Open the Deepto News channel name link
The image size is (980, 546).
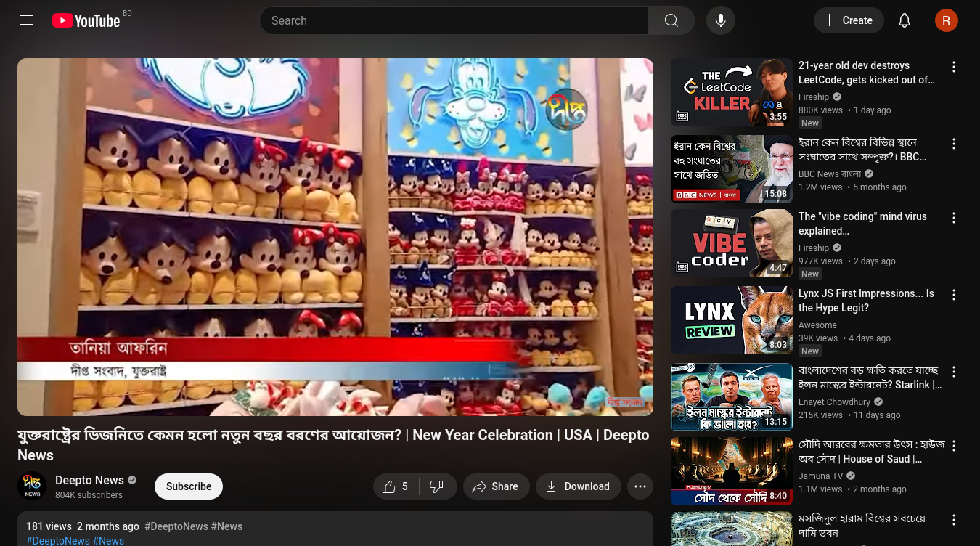(89, 480)
